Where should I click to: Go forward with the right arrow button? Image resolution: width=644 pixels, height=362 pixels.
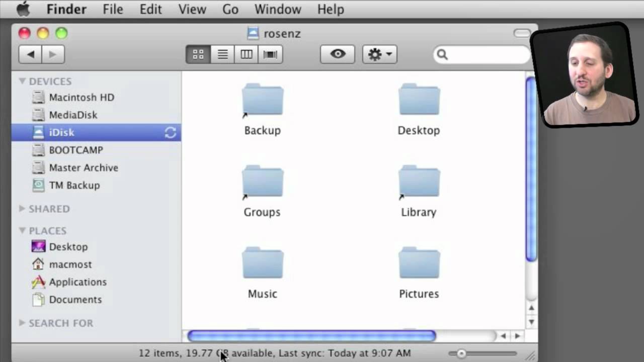[x=53, y=54]
